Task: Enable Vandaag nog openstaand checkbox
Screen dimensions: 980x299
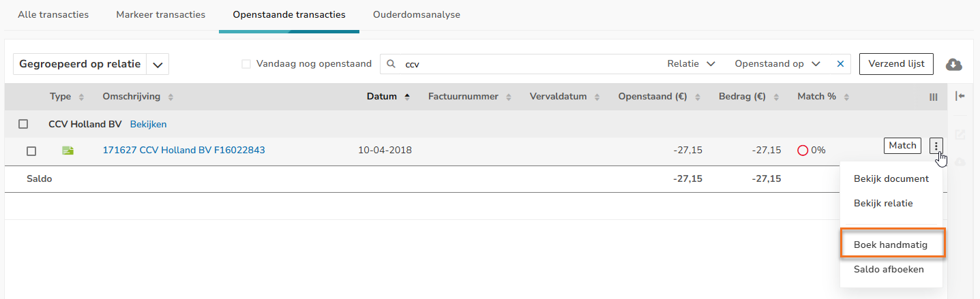Action: coord(246,64)
